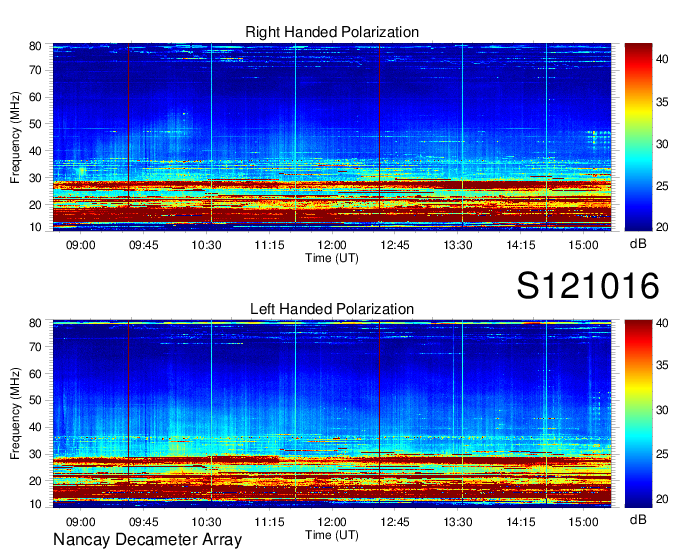Click 14:15 tick under Right Handed plot
This screenshot has width=680, height=552.
pos(521,245)
